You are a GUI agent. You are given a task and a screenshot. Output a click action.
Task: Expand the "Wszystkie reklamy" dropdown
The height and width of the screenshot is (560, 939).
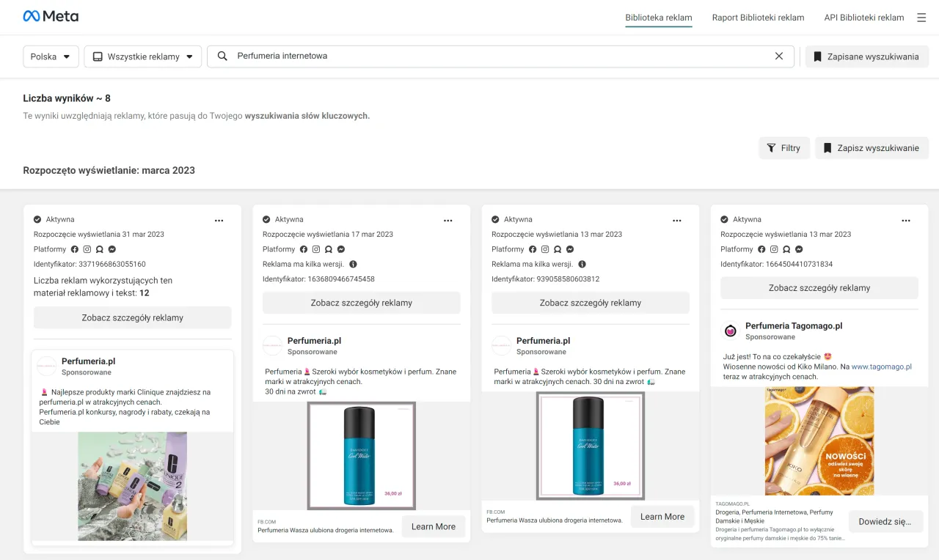click(x=142, y=56)
